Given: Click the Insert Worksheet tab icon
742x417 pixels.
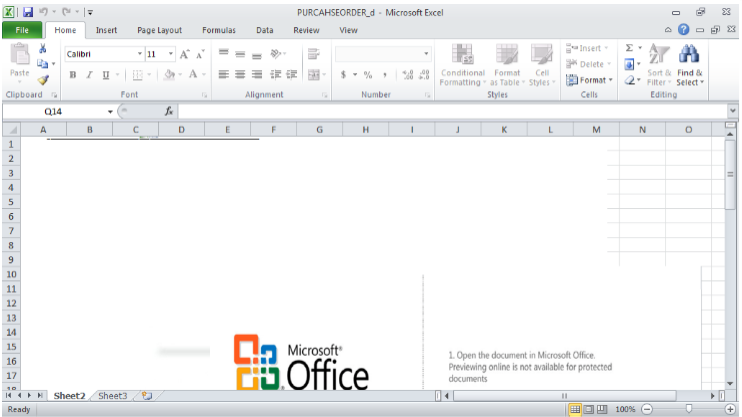Looking at the screenshot, I should click(147, 396).
